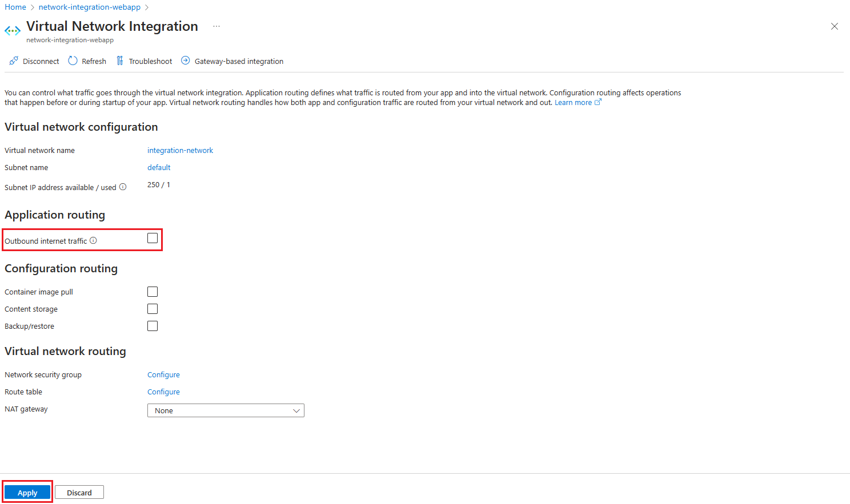Click the Virtual Network Integration page icon
This screenshot has height=504, width=850.
[x=12, y=30]
